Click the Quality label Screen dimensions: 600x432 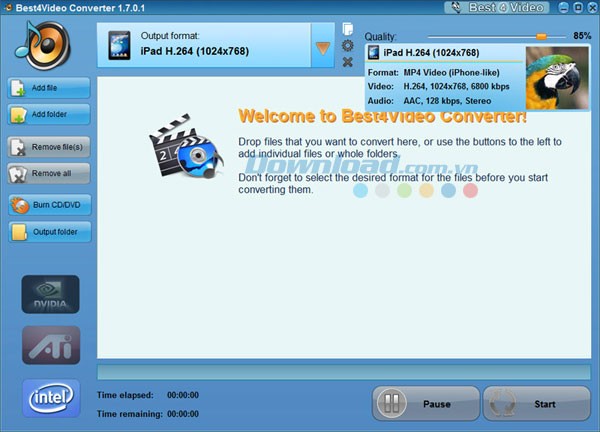pyautogui.click(x=380, y=37)
